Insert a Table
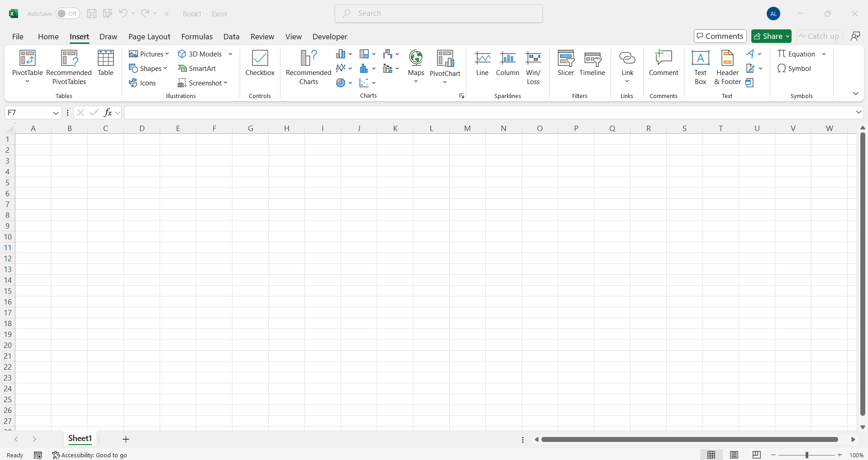 (x=105, y=63)
